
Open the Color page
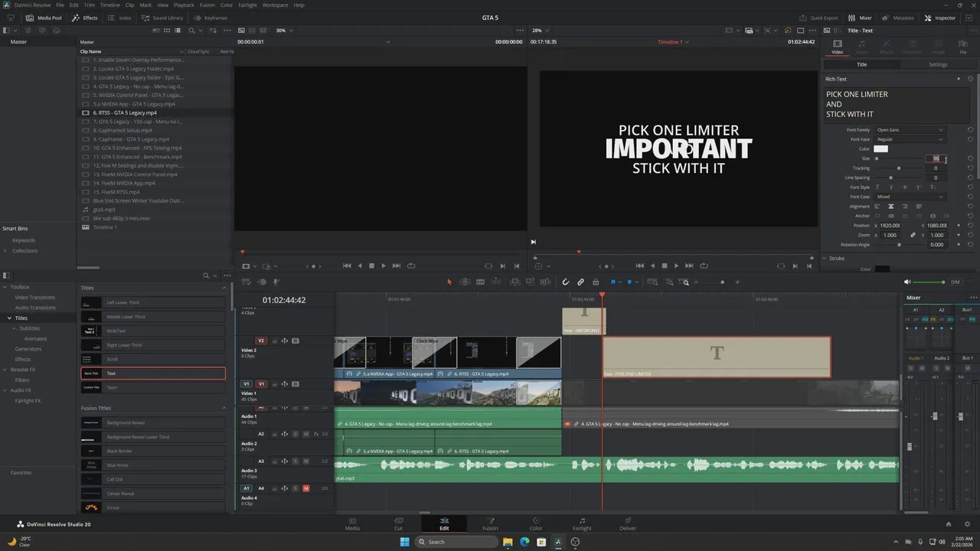click(536, 523)
